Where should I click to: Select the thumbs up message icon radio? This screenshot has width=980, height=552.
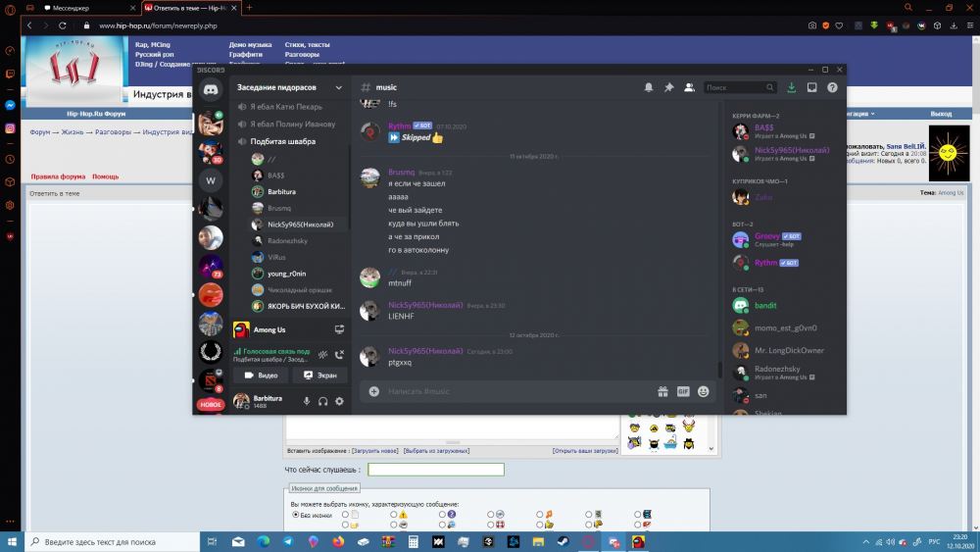pos(540,525)
